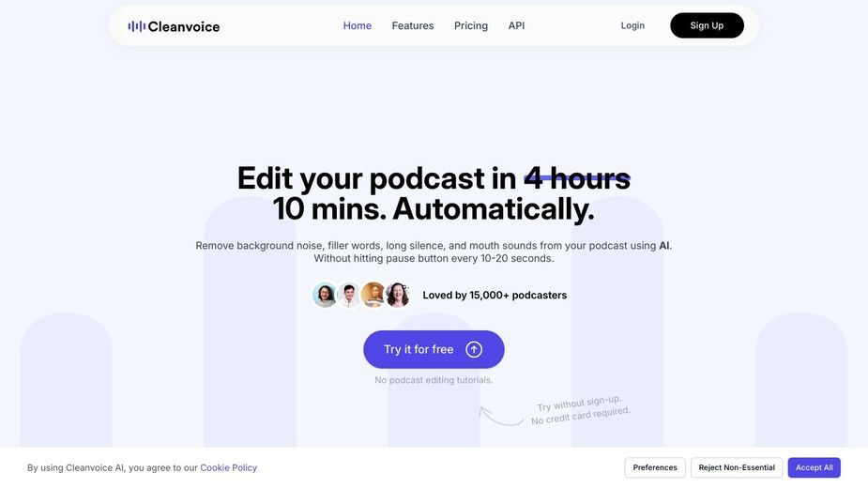
Task: Navigate to the API page
Action: 516,25
